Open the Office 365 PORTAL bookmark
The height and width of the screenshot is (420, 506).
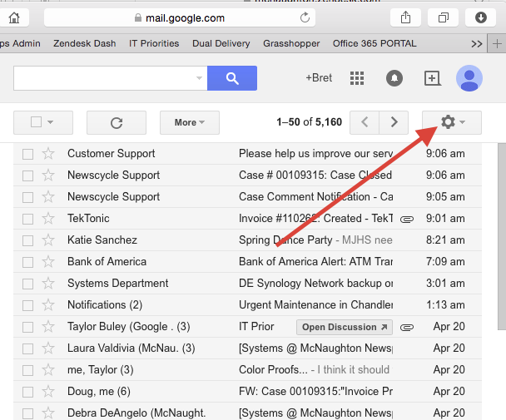pyautogui.click(x=375, y=43)
